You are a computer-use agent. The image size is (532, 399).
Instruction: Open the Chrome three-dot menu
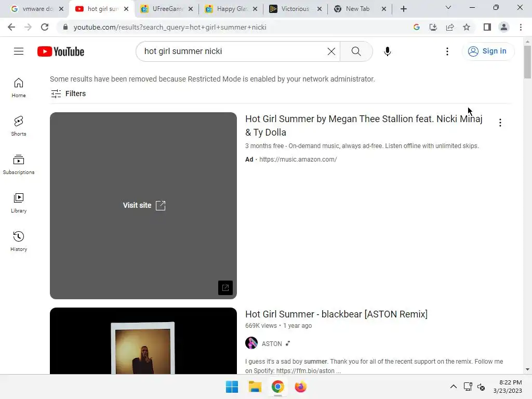521,27
